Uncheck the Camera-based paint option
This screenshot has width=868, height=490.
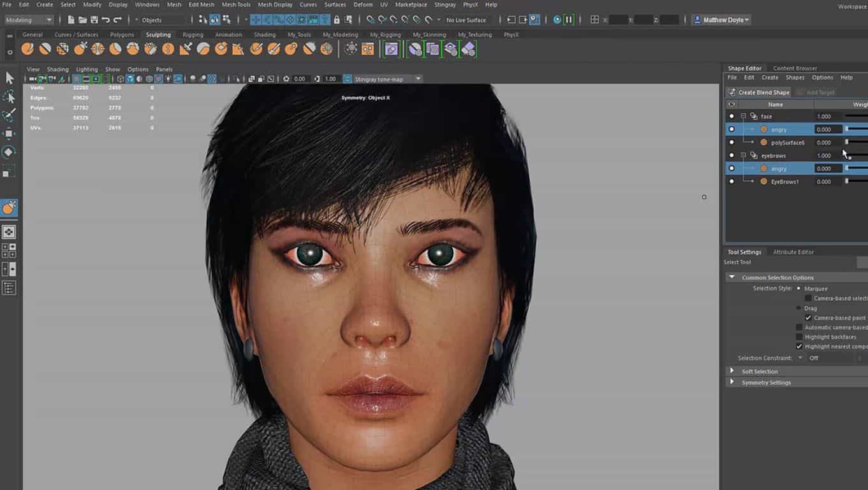click(x=808, y=317)
